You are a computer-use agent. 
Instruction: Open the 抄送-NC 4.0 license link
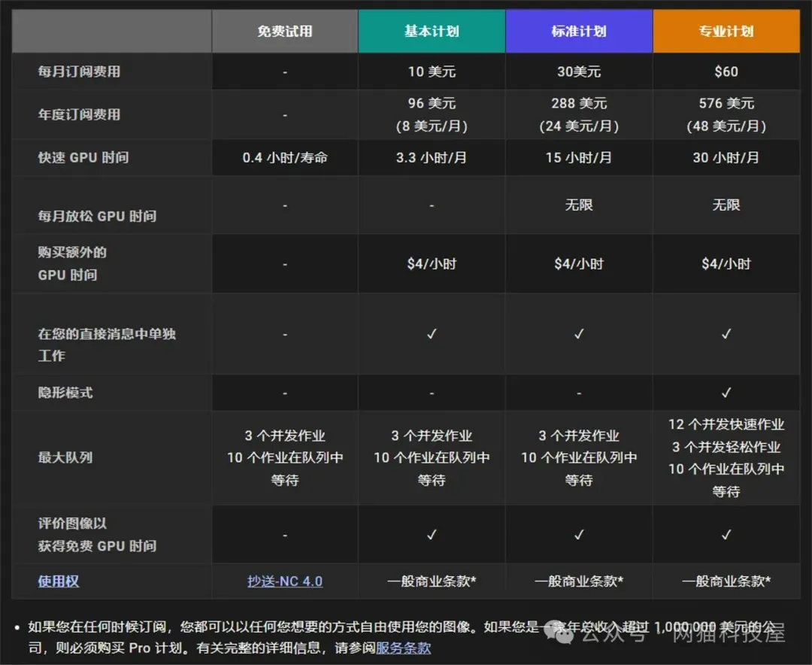284,580
